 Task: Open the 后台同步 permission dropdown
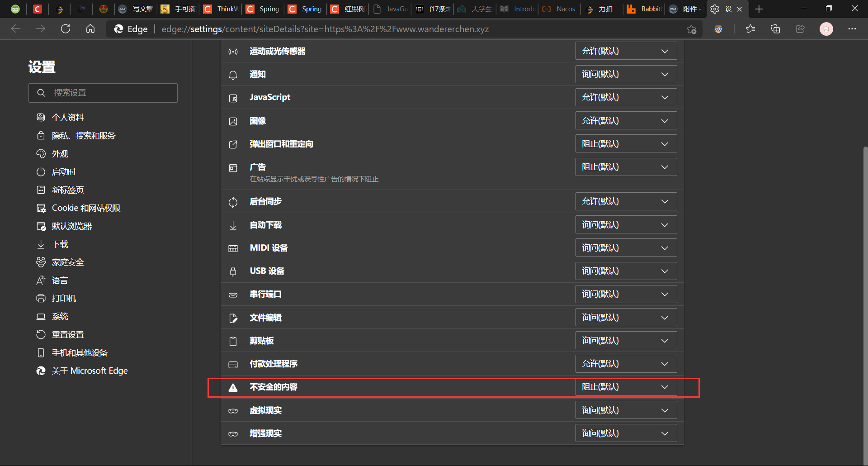pos(626,201)
